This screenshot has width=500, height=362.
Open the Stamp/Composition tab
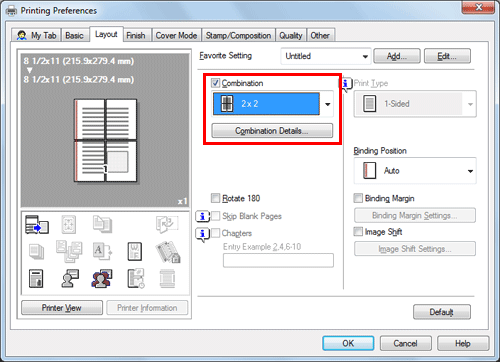pyautogui.click(x=238, y=35)
